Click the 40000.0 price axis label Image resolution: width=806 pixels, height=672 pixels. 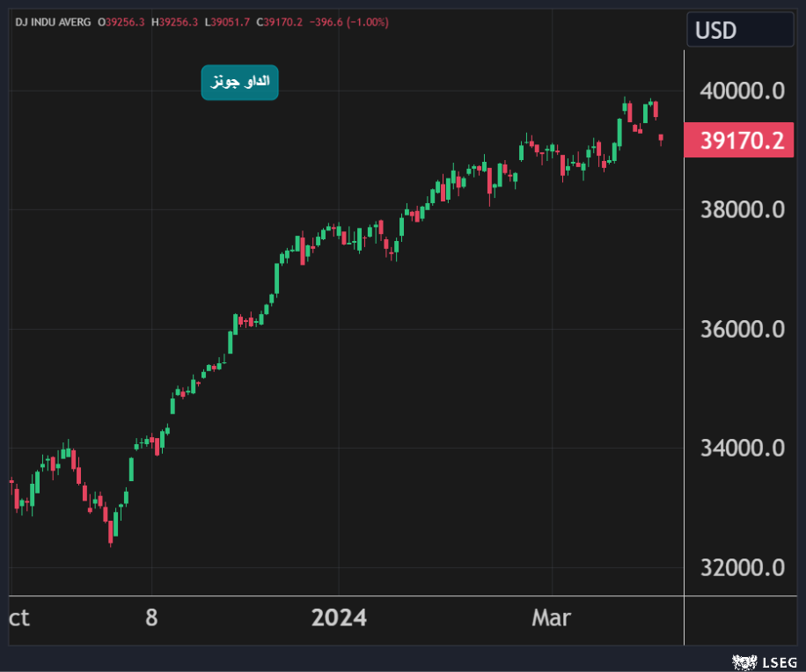[x=741, y=91]
